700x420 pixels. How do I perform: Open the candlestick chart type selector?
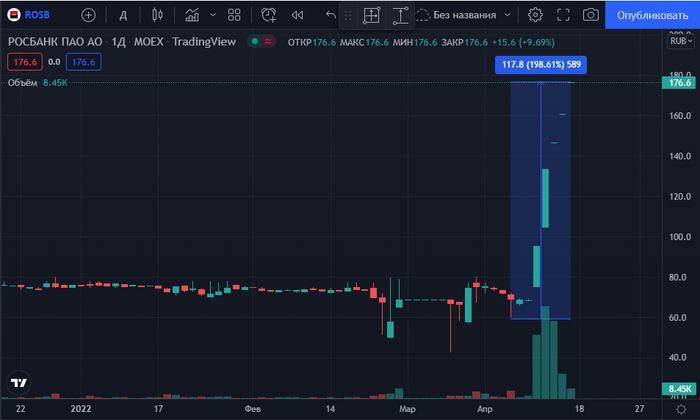(x=156, y=15)
